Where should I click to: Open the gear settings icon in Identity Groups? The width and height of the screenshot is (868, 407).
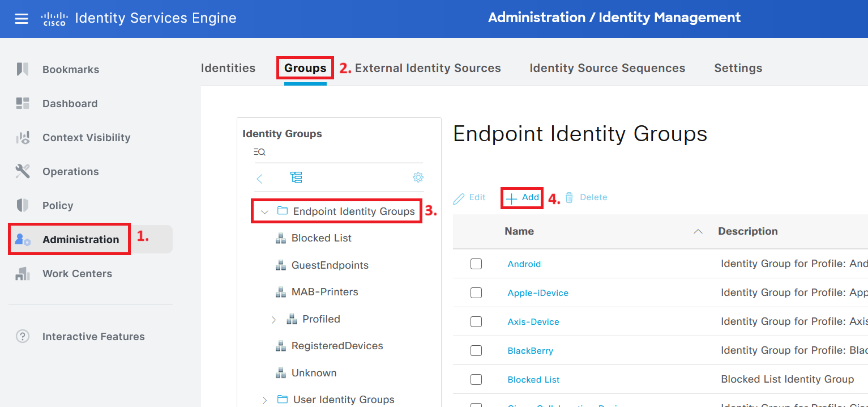coord(418,177)
